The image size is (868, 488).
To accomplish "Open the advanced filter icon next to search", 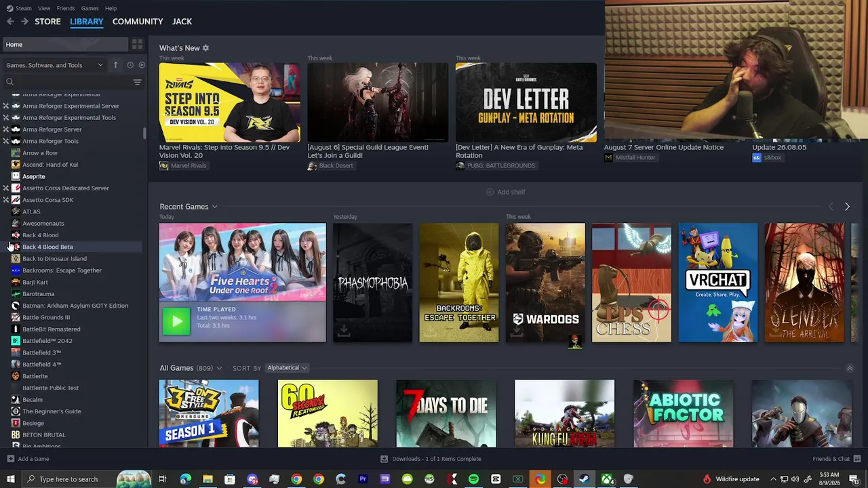I will 137,82.
